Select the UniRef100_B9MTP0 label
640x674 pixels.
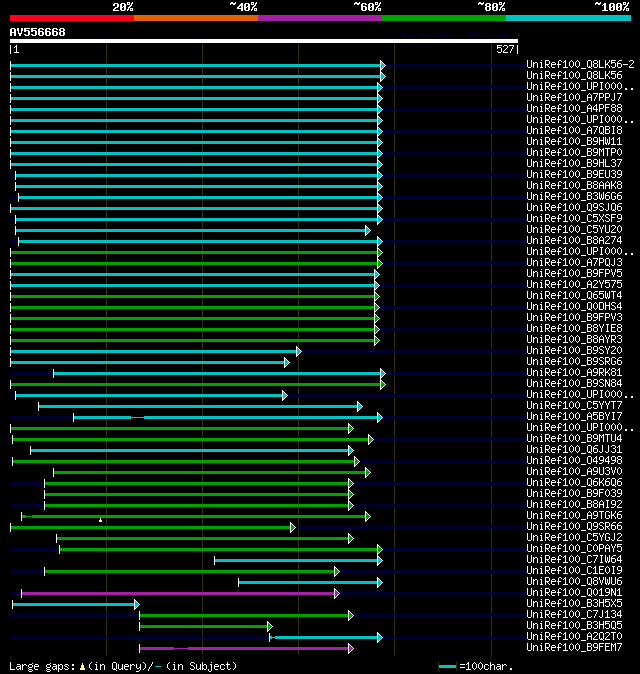(574, 153)
